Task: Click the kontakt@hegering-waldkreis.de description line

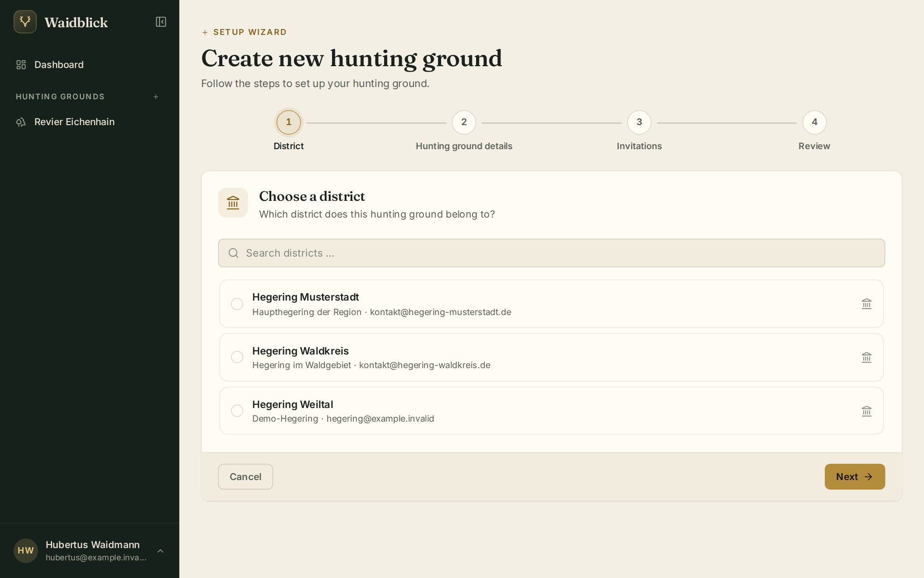Action: click(x=371, y=365)
